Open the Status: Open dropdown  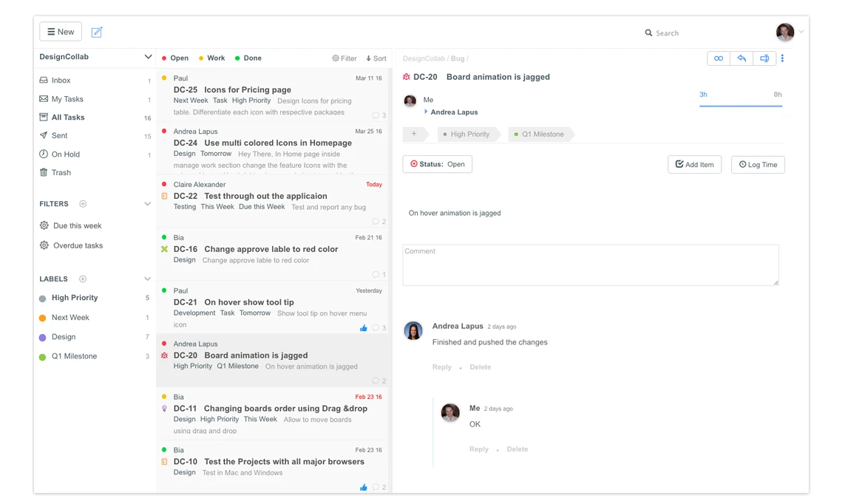click(x=437, y=164)
